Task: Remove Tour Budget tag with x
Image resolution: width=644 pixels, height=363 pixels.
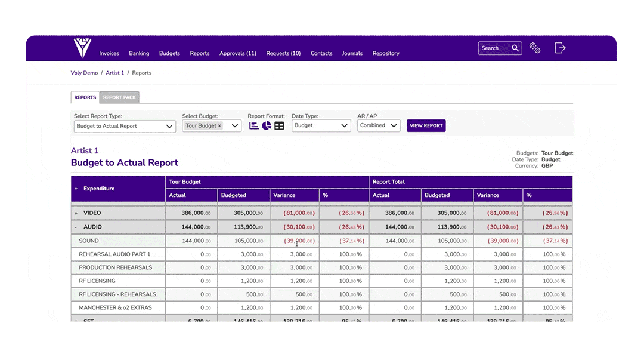Action: (219, 126)
